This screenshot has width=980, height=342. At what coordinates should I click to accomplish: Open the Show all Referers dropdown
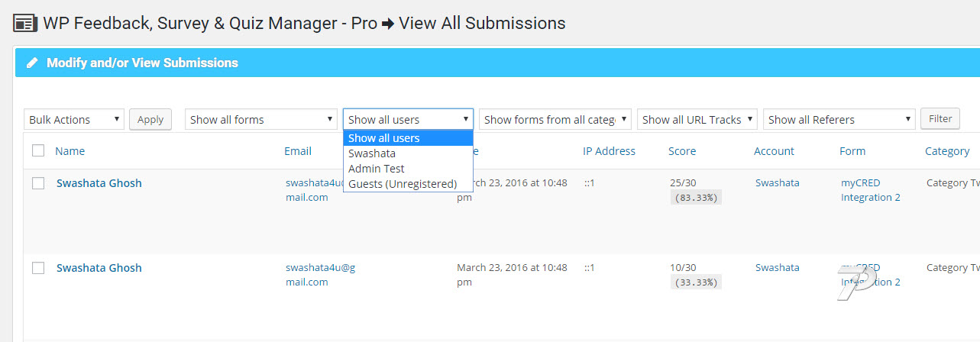[x=838, y=120]
